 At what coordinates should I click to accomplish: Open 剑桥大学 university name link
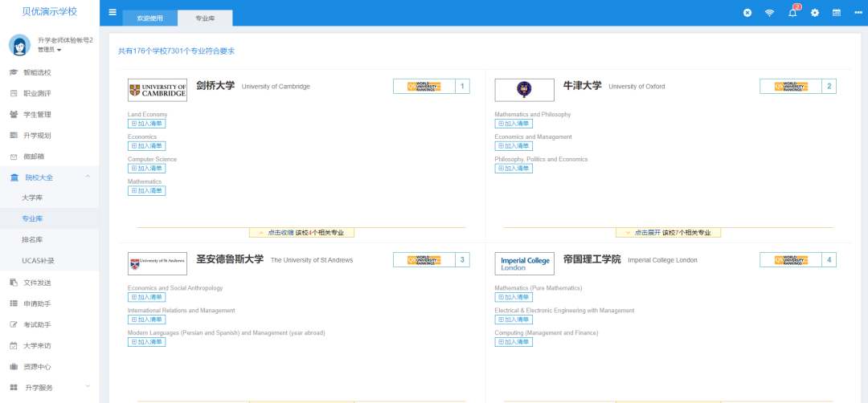[215, 86]
